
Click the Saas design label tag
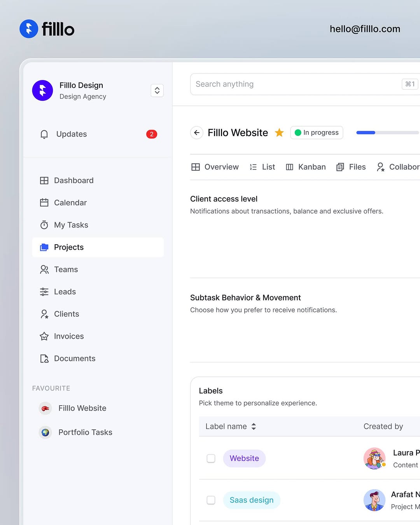click(x=252, y=500)
